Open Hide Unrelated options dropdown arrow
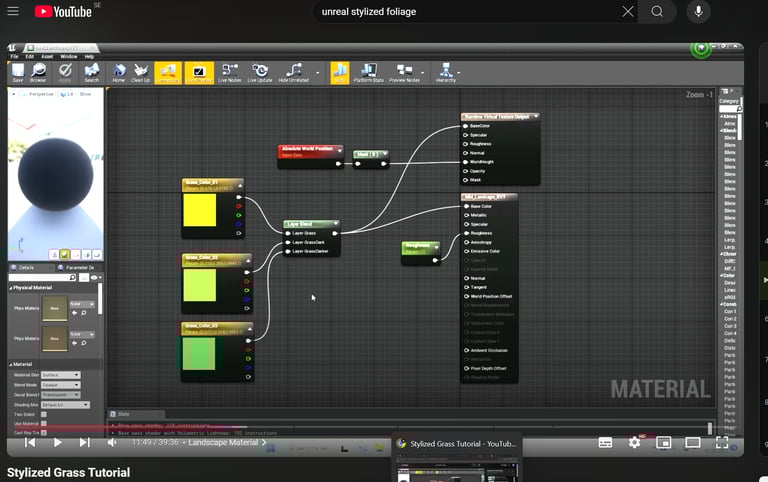This screenshot has height=482, width=768. tap(317, 73)
